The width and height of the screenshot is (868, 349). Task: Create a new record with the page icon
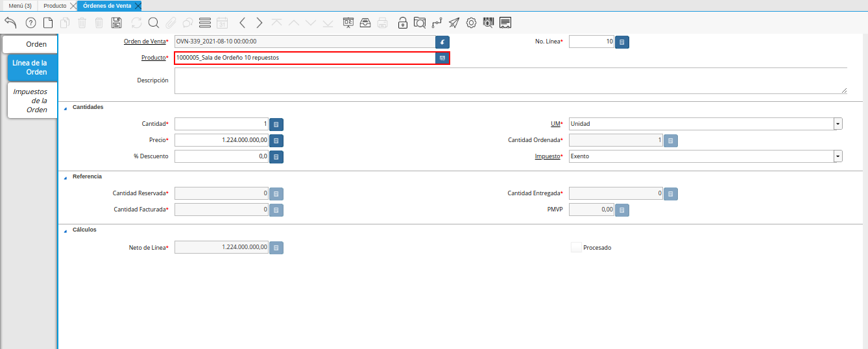[x=48, y=23]
